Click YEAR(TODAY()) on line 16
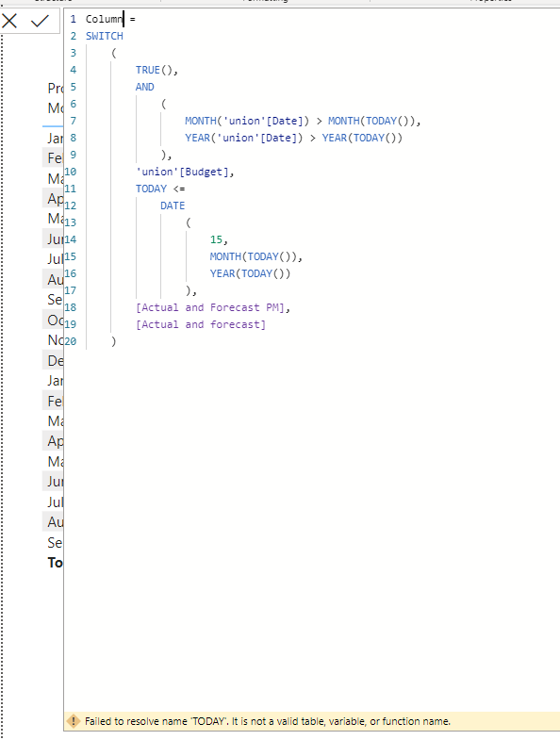Viewport: 560px width, 740px height. (x=250, y=273)
